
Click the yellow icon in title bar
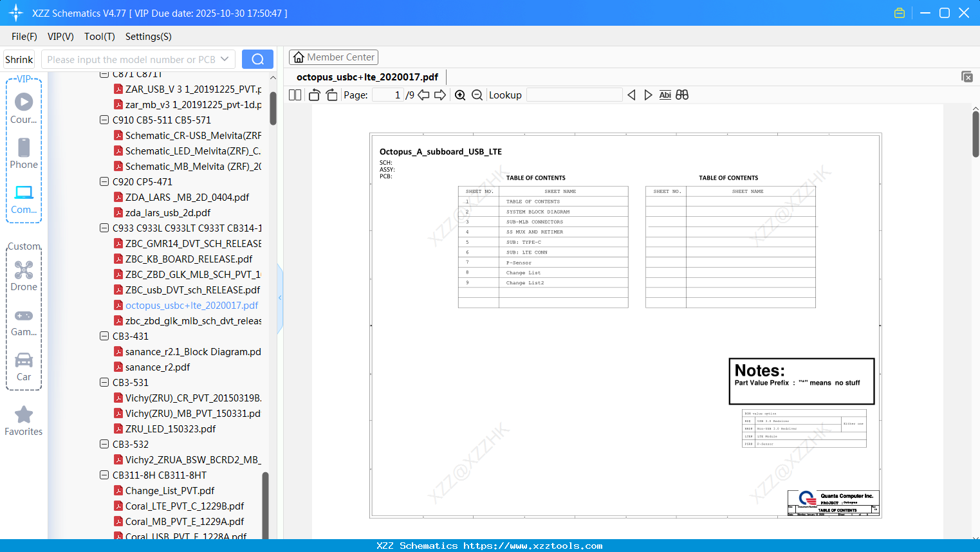tap(900, 13)
